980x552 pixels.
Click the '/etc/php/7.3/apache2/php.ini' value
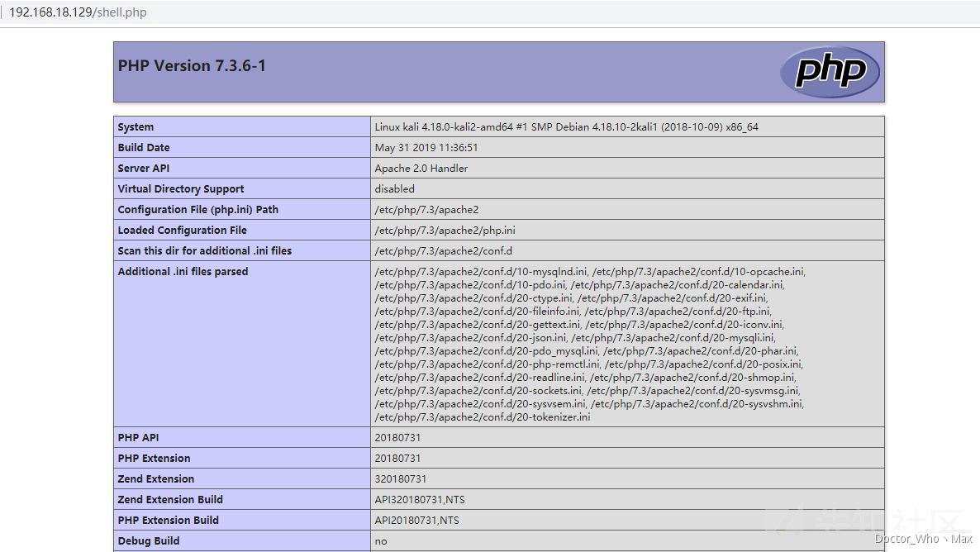pos(445,230)
